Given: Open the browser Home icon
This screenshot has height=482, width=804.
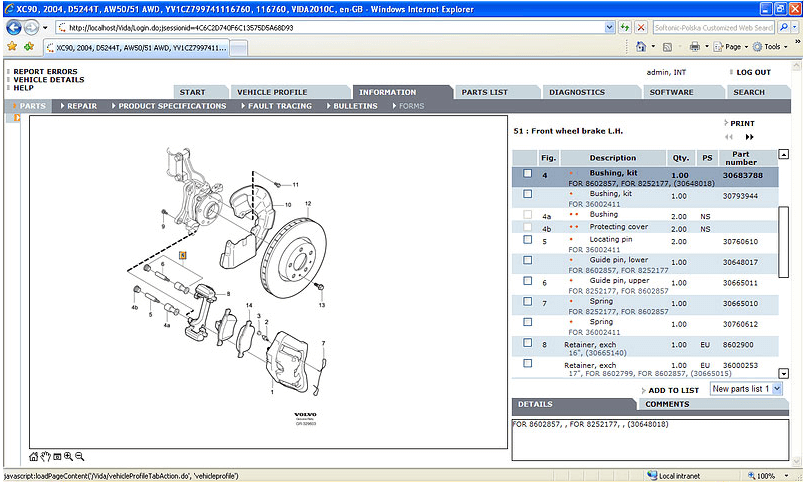Looking at the screenshot, I should 641,47.
